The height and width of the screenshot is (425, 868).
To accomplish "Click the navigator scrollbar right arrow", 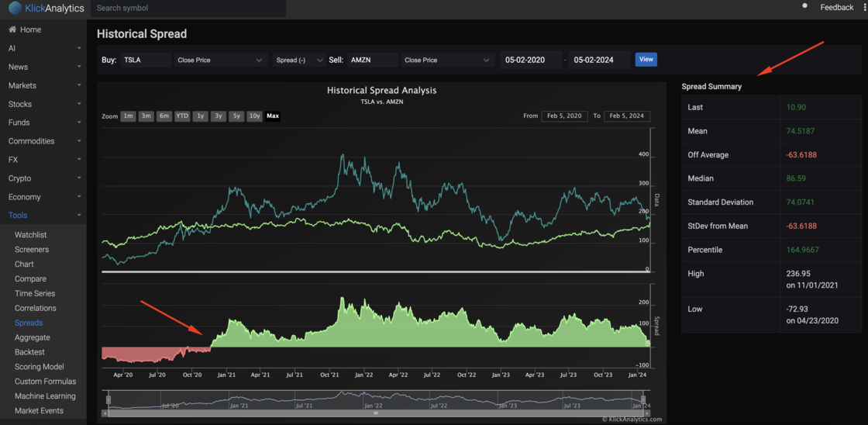I will tap(646, 413).
